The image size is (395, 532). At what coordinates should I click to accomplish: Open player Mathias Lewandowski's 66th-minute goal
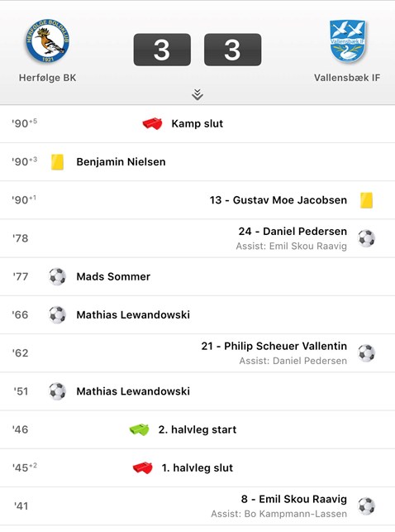[133, 315]
